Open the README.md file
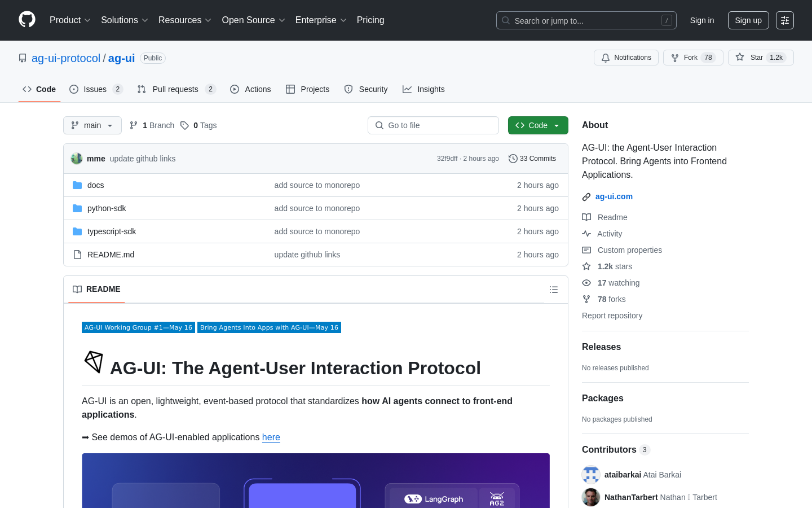 tap(111, 255)
